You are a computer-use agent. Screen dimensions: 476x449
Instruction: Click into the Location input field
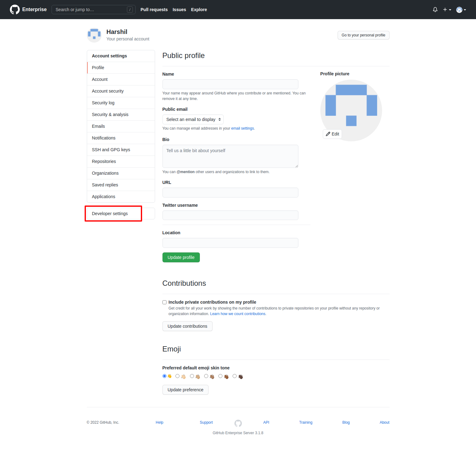click(x=230, y=243)
